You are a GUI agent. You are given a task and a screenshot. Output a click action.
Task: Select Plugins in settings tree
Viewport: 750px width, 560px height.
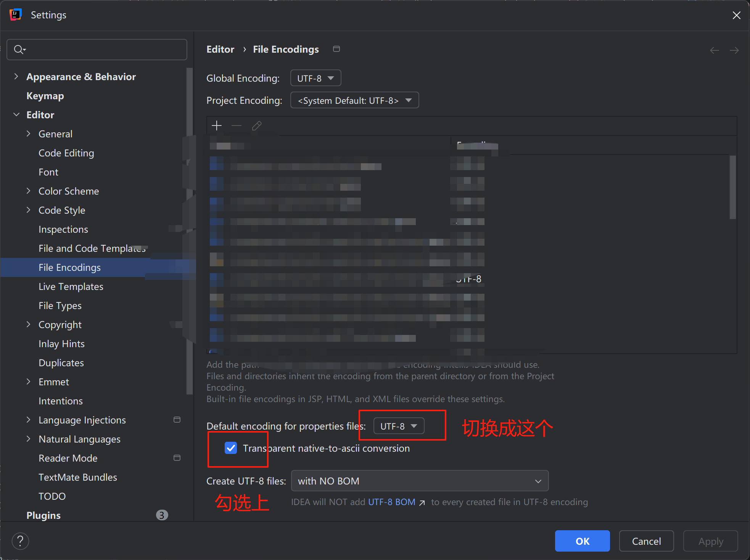point(43,515)
